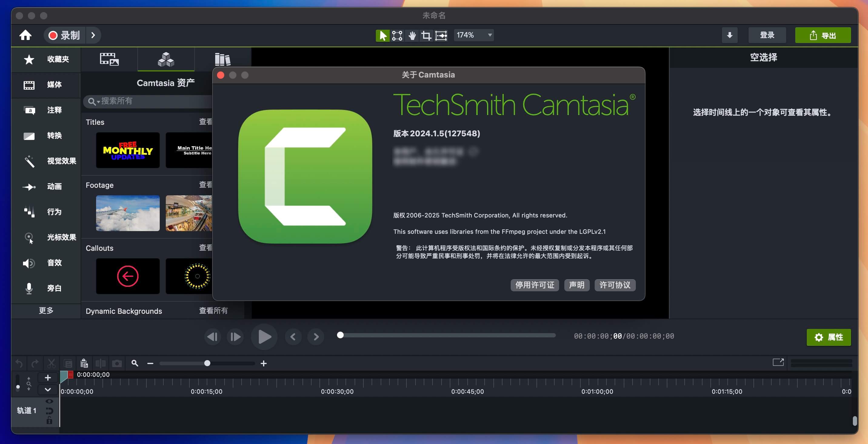Enable the magnet snapping toggle on 轨道 1
The image size is (868, 444).
[x=49, y=411]
